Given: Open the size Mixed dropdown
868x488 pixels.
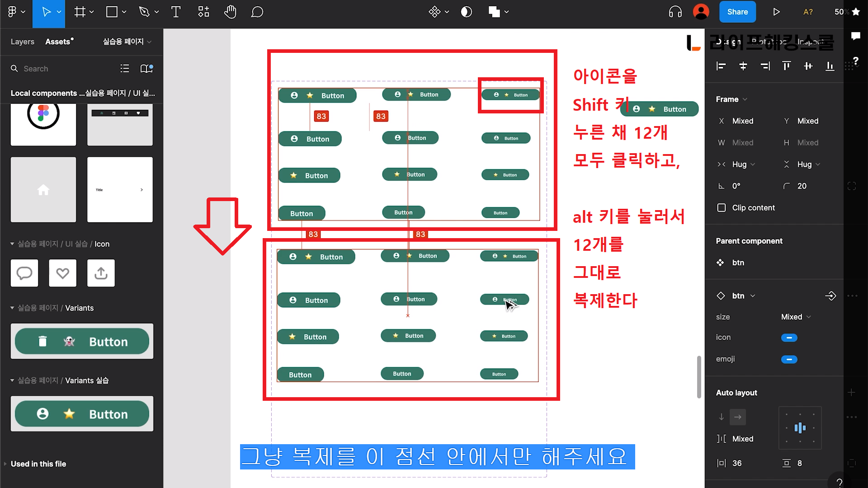Looking at the screenshot, I should (796, 317).
